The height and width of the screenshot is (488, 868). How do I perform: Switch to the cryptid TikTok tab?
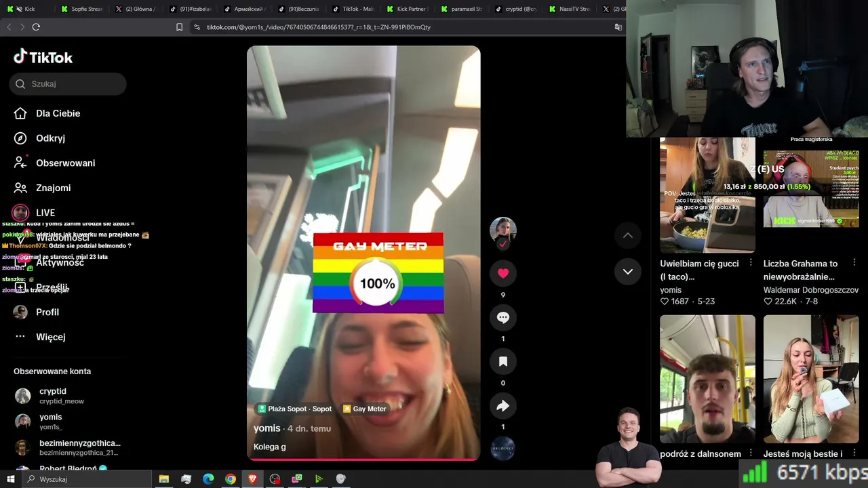(x=516, y=9)
